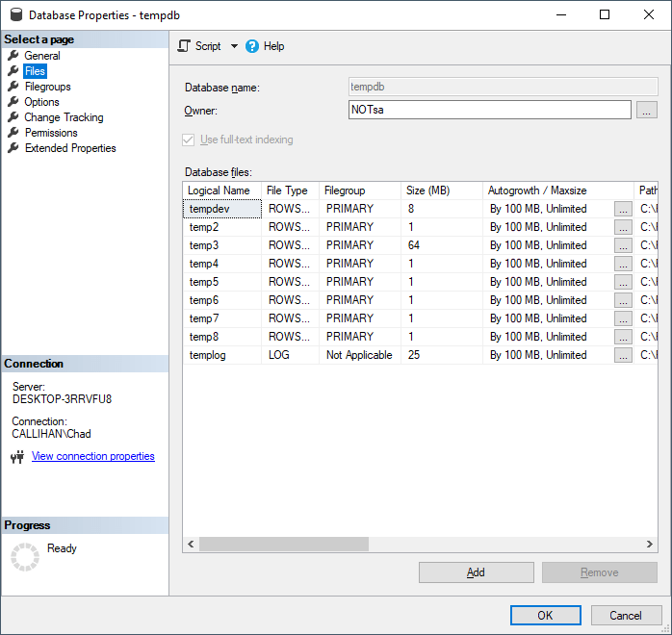
Task: Click the wrench icon next to Extended Properties
Action: [13, 148]
